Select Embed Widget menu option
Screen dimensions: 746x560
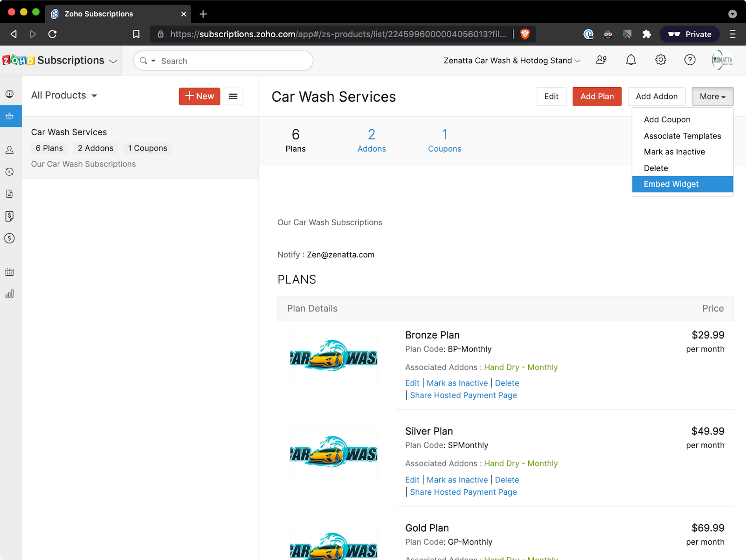click(x=683, y=184)
